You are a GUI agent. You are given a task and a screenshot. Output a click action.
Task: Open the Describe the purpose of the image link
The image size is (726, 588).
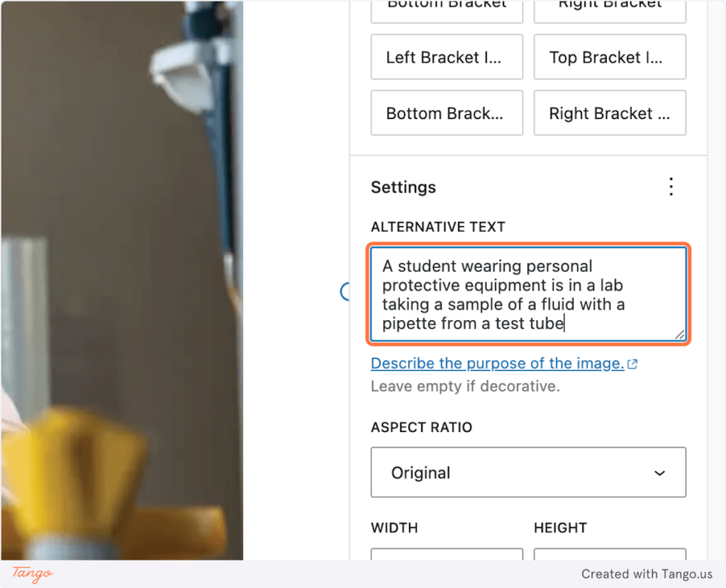(x=497, y=363)
